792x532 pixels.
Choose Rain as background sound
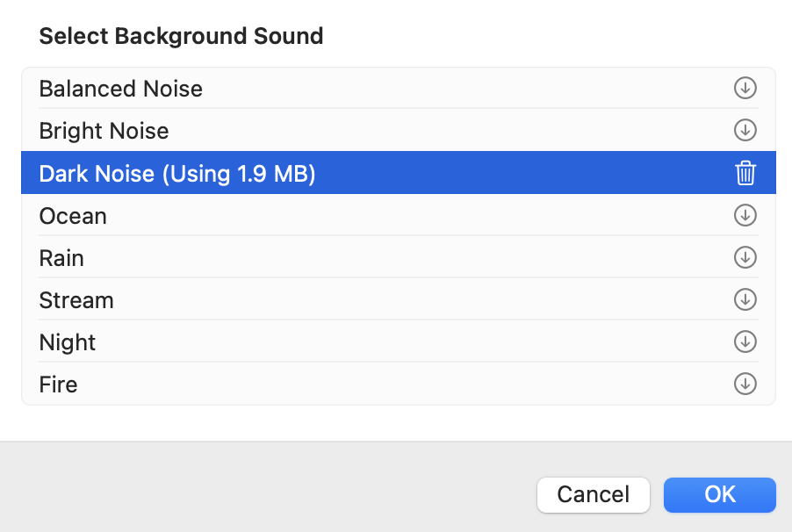point(61,258)
